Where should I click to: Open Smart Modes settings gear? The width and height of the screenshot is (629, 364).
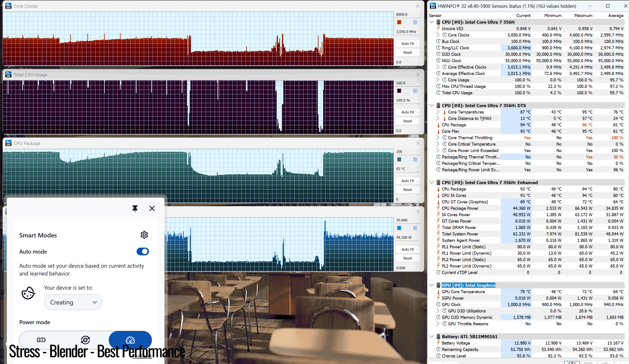[144, 235]
